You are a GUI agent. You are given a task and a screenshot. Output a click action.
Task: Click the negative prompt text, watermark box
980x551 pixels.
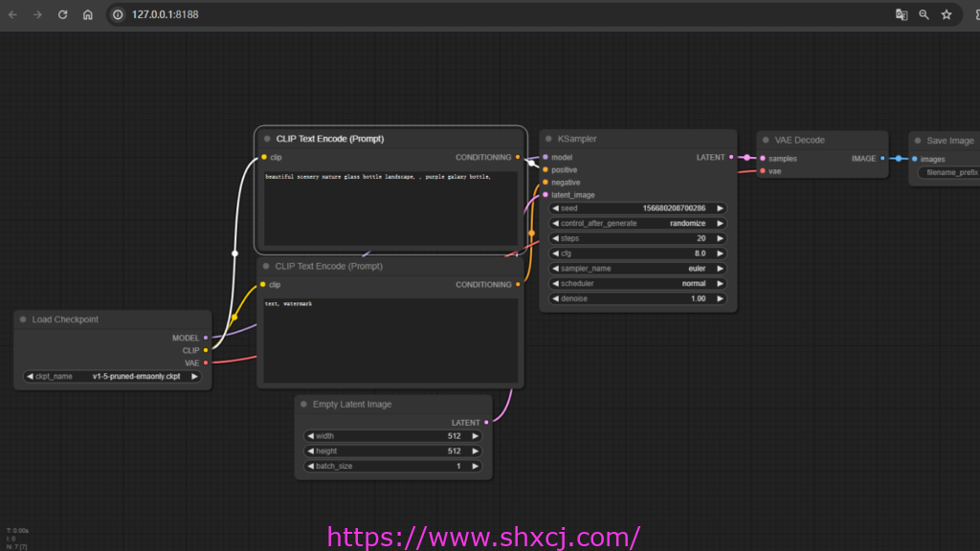tap(390, 340)
